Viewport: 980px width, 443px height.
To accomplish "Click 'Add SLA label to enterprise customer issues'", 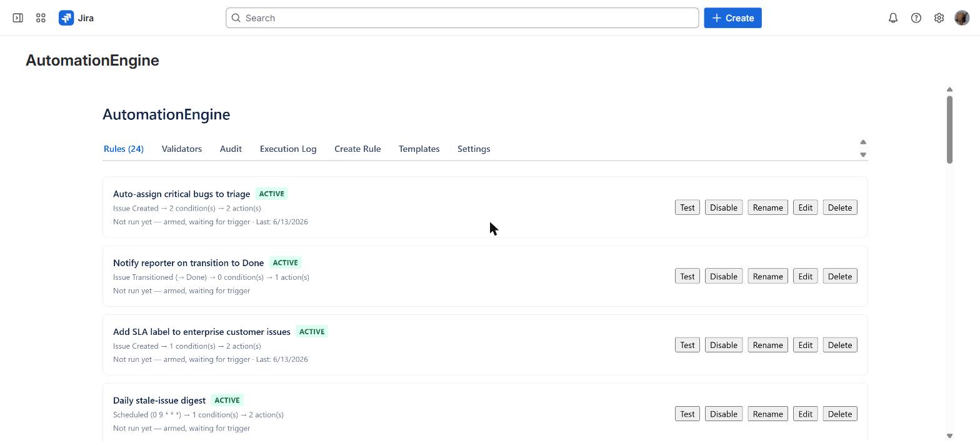I will [x=202, y=331].
